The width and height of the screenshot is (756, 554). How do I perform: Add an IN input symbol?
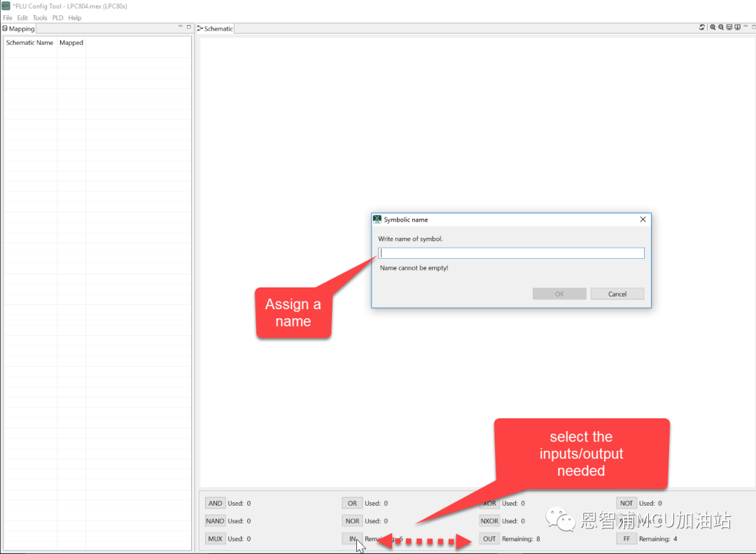352,539
